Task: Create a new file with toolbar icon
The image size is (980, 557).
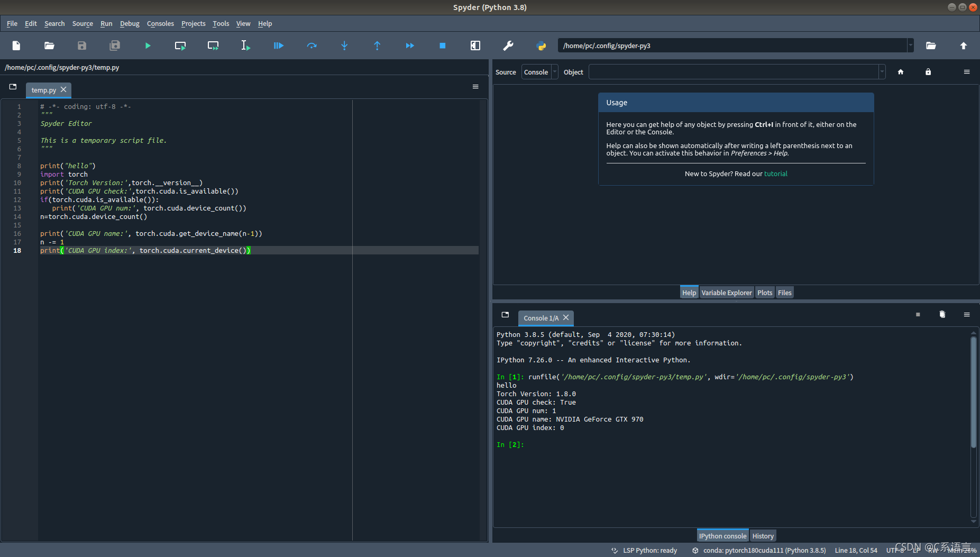Action: [16, 45]
